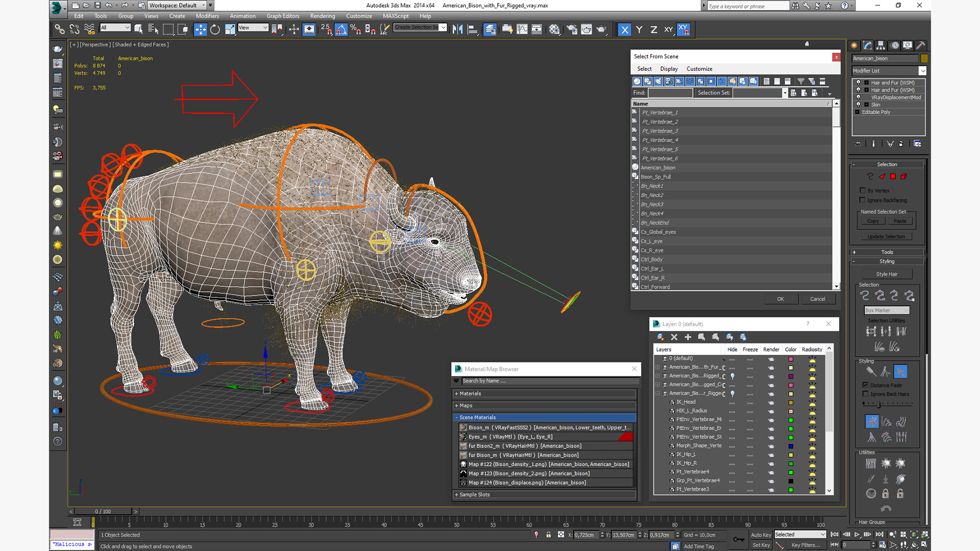Open Display menu in Select From Scene
Image resolution: width=980 pixels, height=551 pixels.
tap(669, 69)
